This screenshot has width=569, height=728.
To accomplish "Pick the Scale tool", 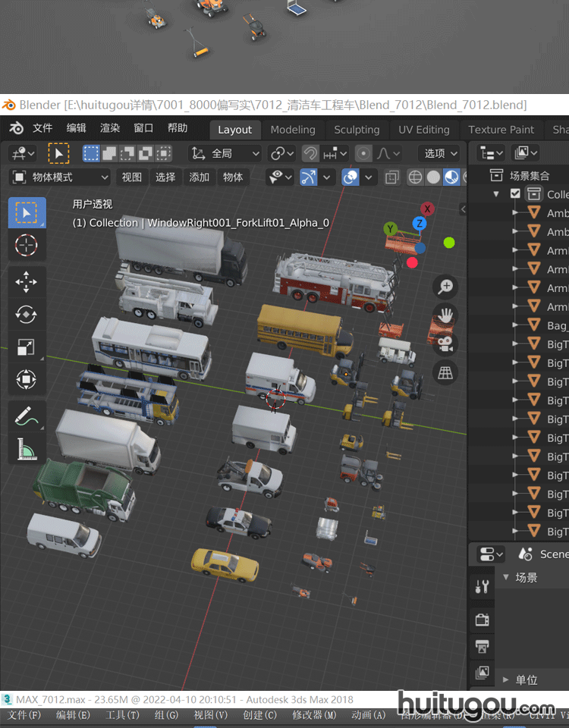I will [x=27, y=347].
